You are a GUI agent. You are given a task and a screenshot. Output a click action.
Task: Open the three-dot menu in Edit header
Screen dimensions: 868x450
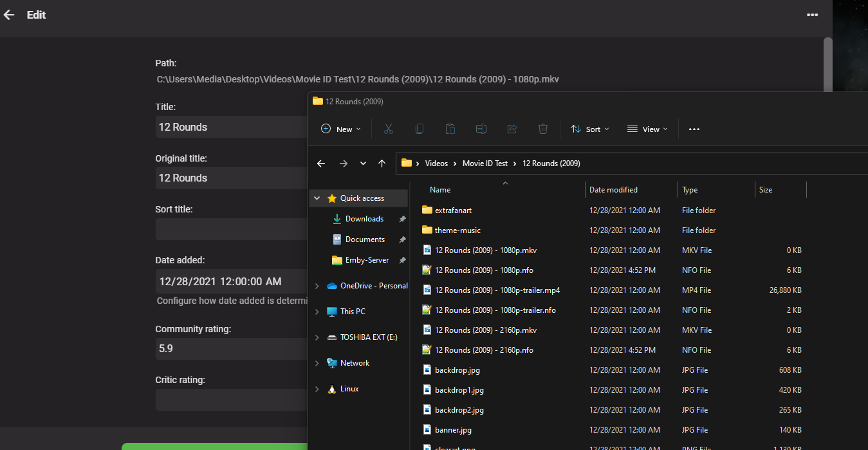[x=812, y=15]
